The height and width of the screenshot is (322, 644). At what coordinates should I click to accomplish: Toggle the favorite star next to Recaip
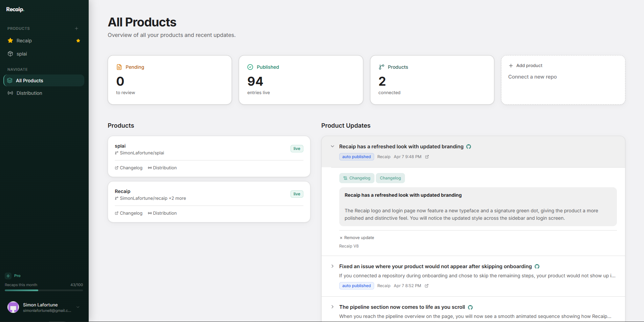click(x=78, y=40)
